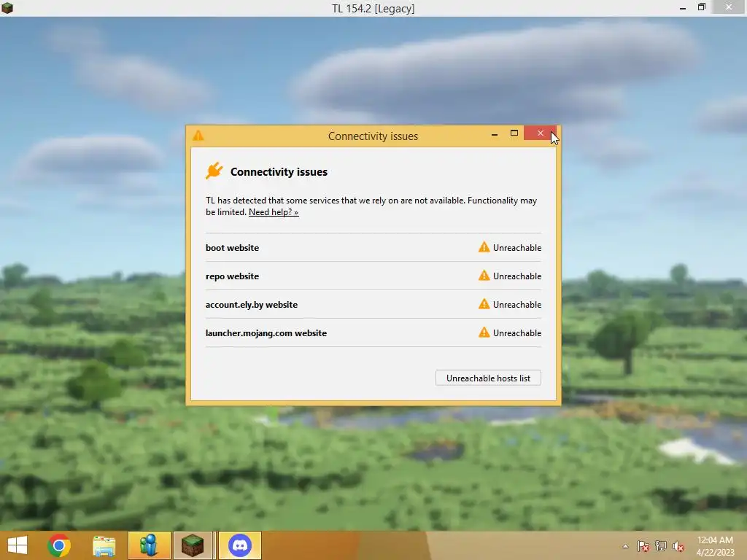Restore down the TL 154.2 main window

point(701,7)
